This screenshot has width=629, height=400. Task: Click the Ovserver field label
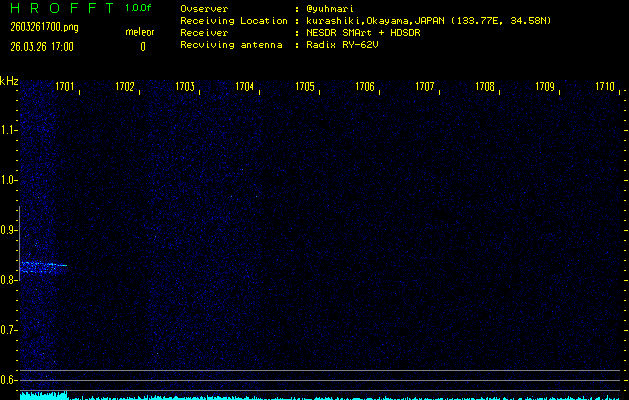pos(204,9)
